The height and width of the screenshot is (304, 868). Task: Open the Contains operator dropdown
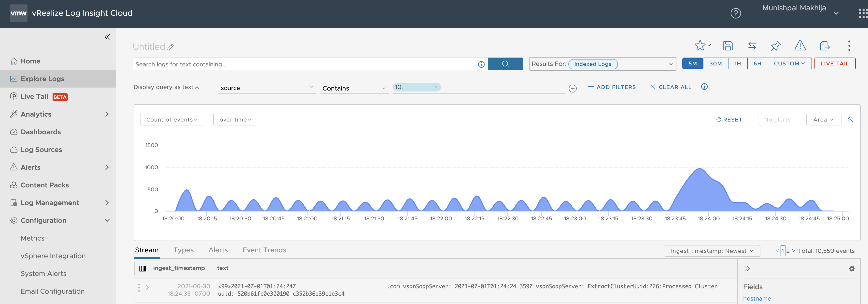pyautogui.click(x=354, y=88)
